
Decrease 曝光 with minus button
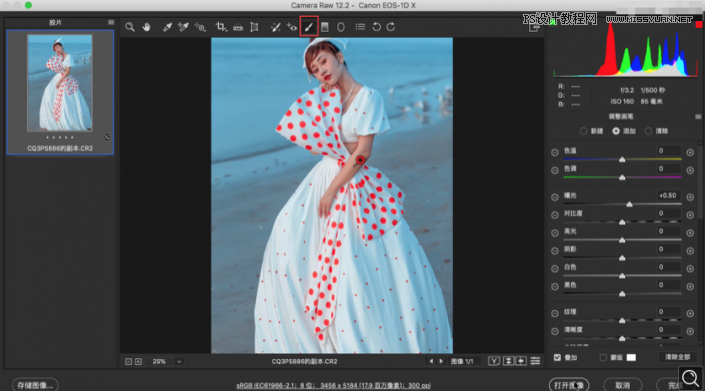coord(555,197)
